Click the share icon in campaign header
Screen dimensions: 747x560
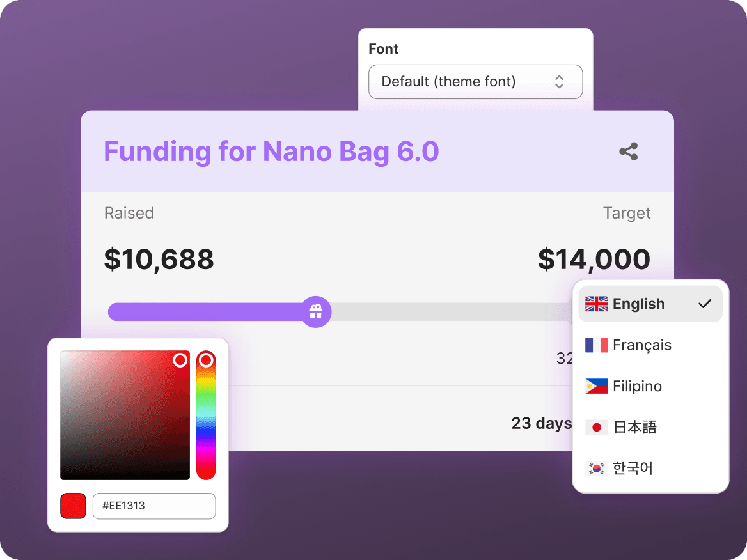coord(629,152)
